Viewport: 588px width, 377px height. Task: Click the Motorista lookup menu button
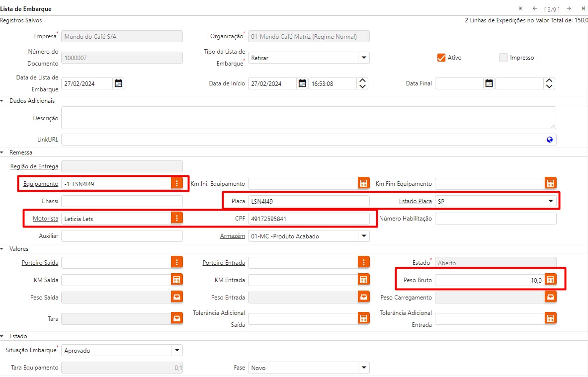tap(176, 218)
